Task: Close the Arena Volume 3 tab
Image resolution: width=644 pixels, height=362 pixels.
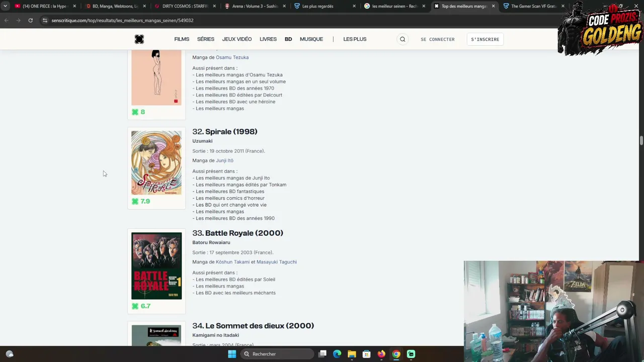Action: coord(284,6)
